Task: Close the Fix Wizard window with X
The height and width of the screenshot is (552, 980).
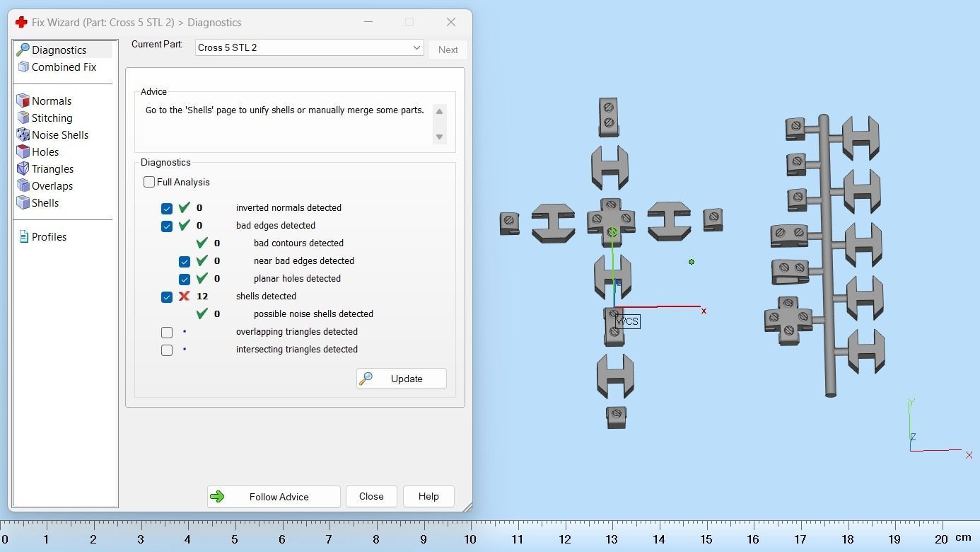Action: 451,22
